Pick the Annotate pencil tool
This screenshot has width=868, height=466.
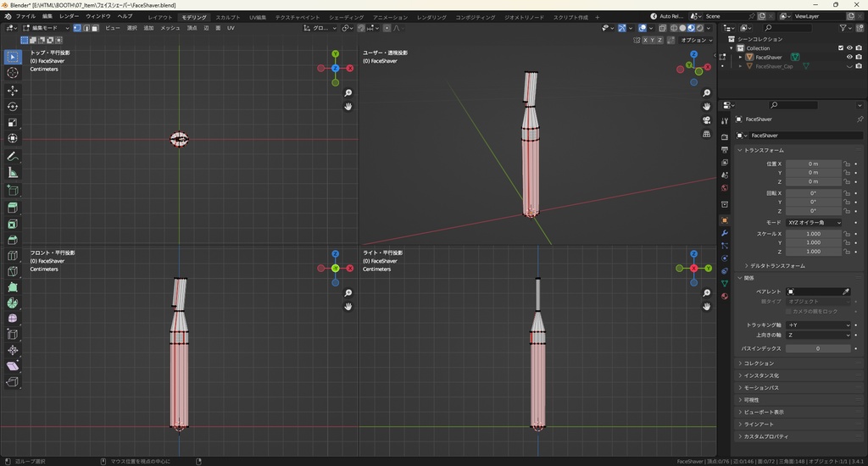click(x=13, y=157)
